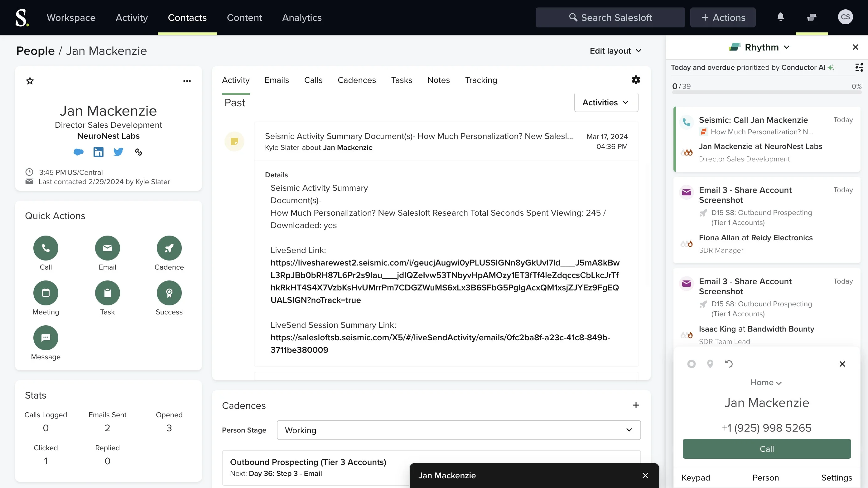The height and width of the screenshot is (488, 868).
Task: Toggle the Rhythm panel icon in navbar
Action: [x=812, y=17]
